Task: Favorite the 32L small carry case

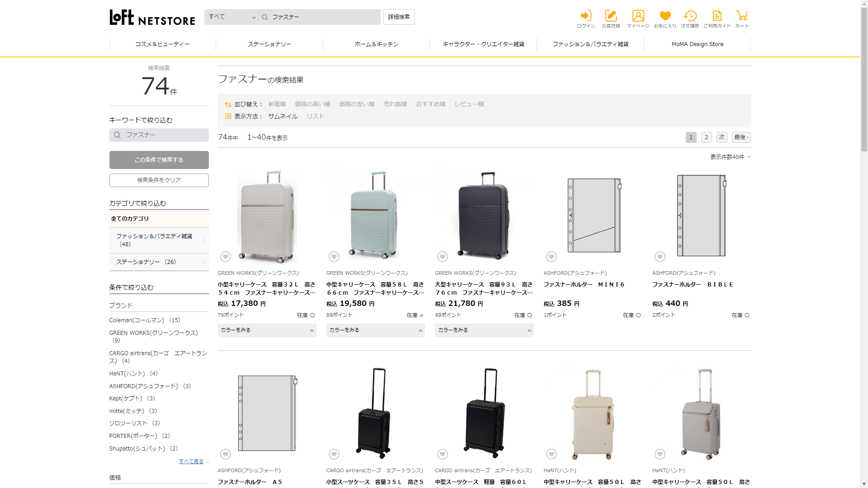Action: point(226,257)
